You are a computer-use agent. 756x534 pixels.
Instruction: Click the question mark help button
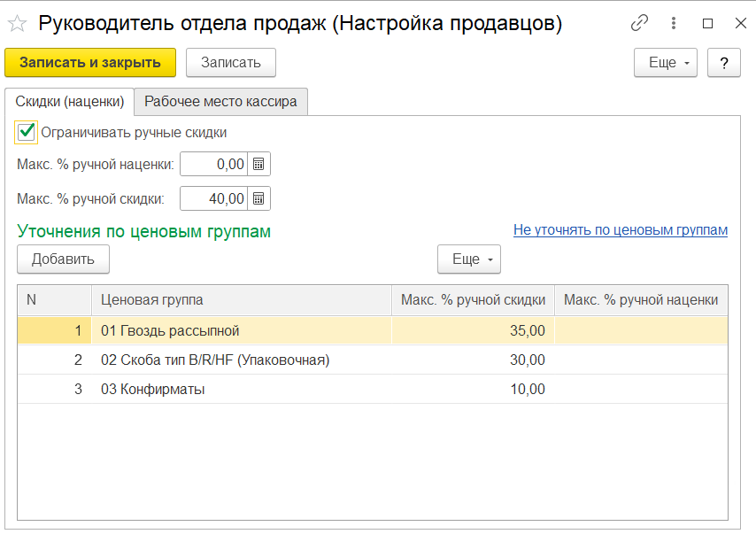[x=723, y=63]
